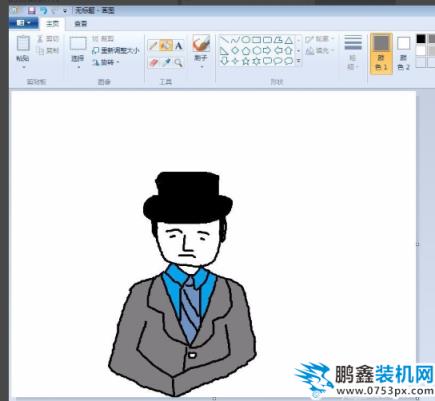Viewport: 435px width, 401px height.
Task: Click the Undo icon in quick access toolbar
Action: tap(44, 11)
